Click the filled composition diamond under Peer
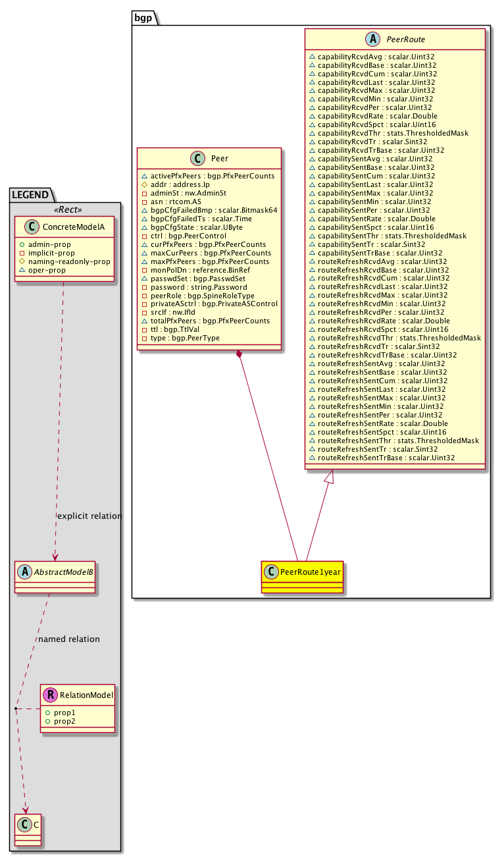 [241, 356]
